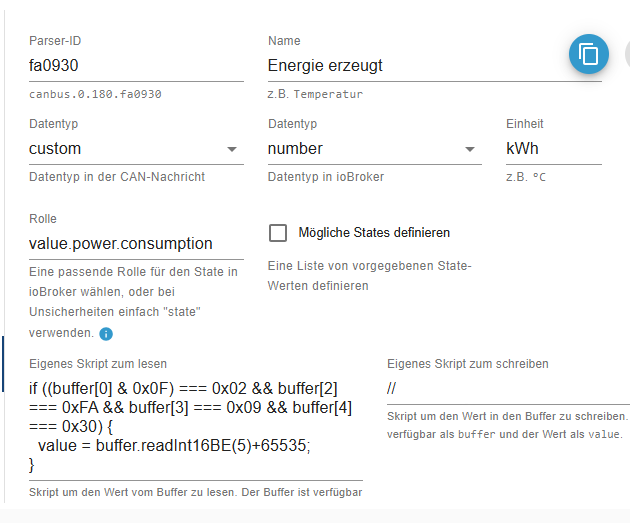Click the 'Einheit' field label
630x523 pixels.
524,124
